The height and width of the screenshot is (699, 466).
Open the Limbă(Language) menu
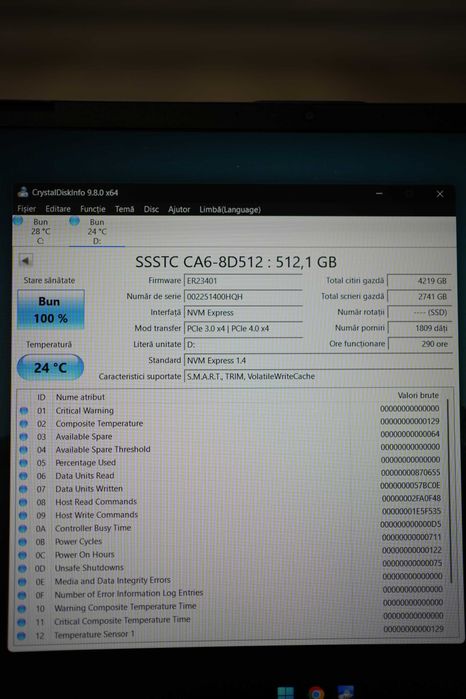tap(230, 210)
